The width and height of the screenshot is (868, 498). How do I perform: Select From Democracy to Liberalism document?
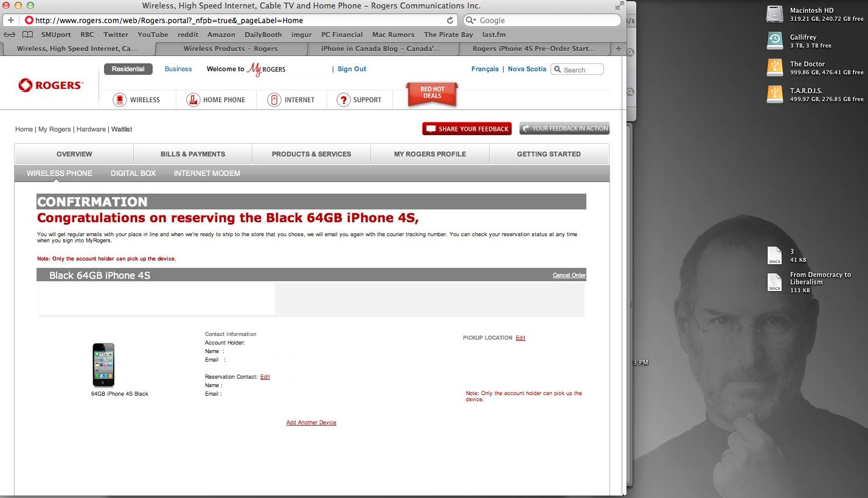click(774, 282)
